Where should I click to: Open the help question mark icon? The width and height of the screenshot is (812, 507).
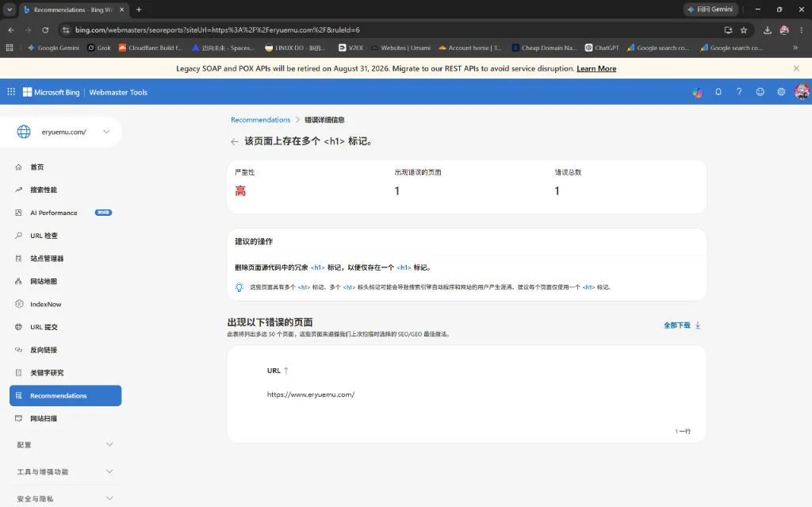739,92
